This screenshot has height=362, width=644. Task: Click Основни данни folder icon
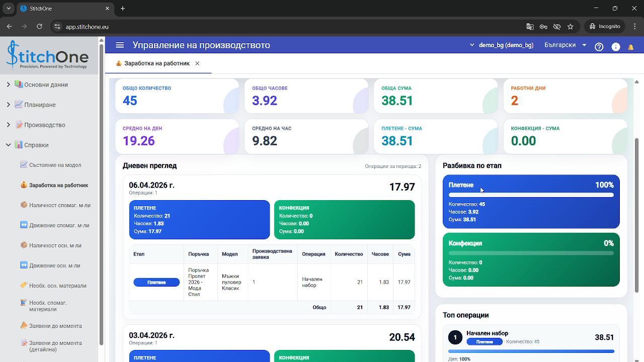(19, 84)
